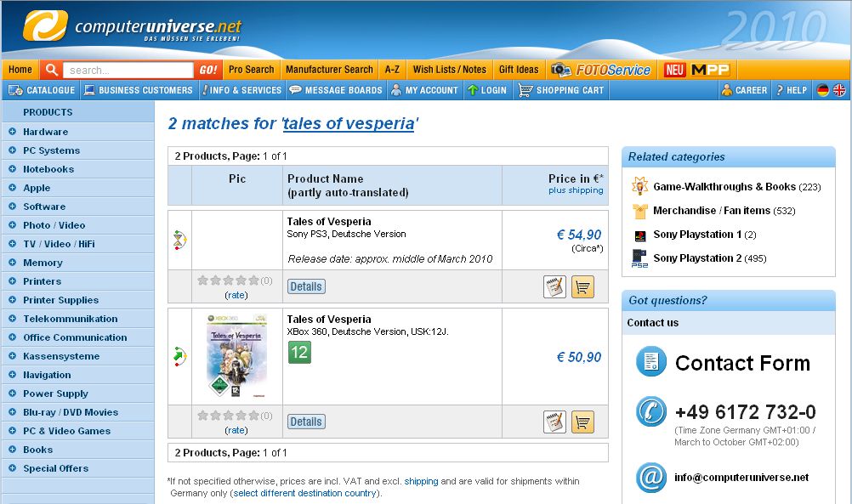Expand the Hardware category

tap(12, 132)
